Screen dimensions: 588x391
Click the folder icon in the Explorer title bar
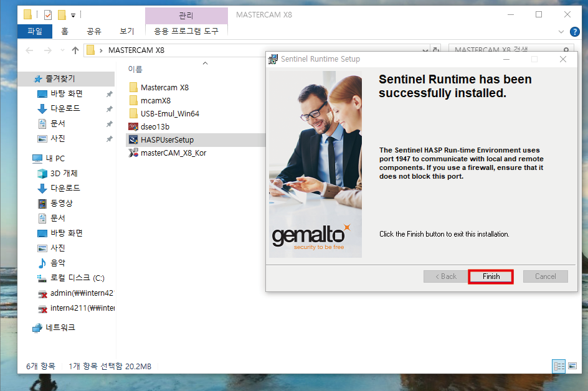tap(28, 14)
